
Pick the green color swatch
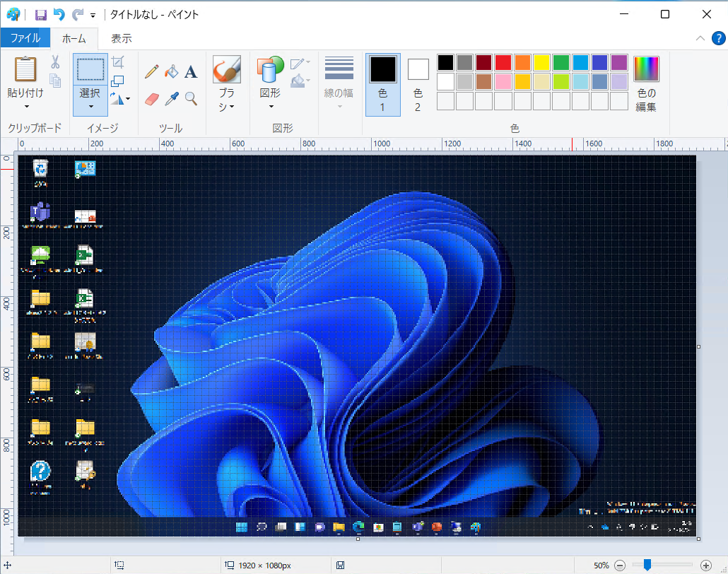coord(561,62)
